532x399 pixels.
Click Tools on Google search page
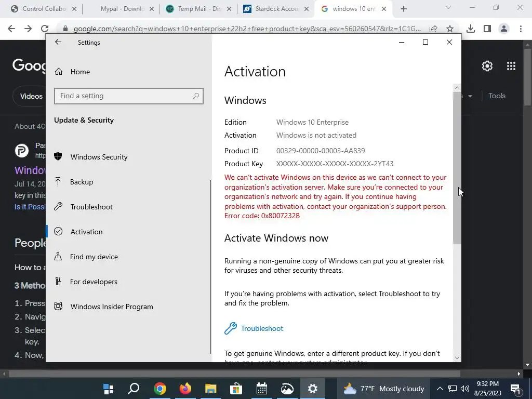tap(497, 96)
